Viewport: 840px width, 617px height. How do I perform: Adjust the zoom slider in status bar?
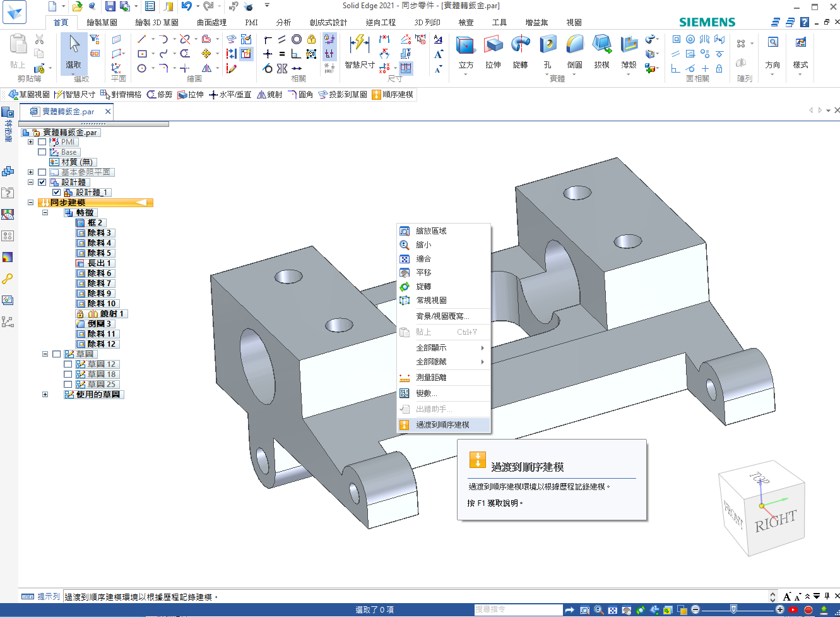point(733,609)
